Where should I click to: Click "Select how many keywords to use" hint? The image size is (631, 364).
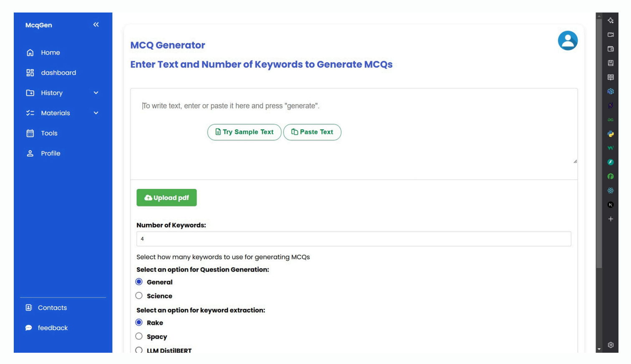coord(223,257)
